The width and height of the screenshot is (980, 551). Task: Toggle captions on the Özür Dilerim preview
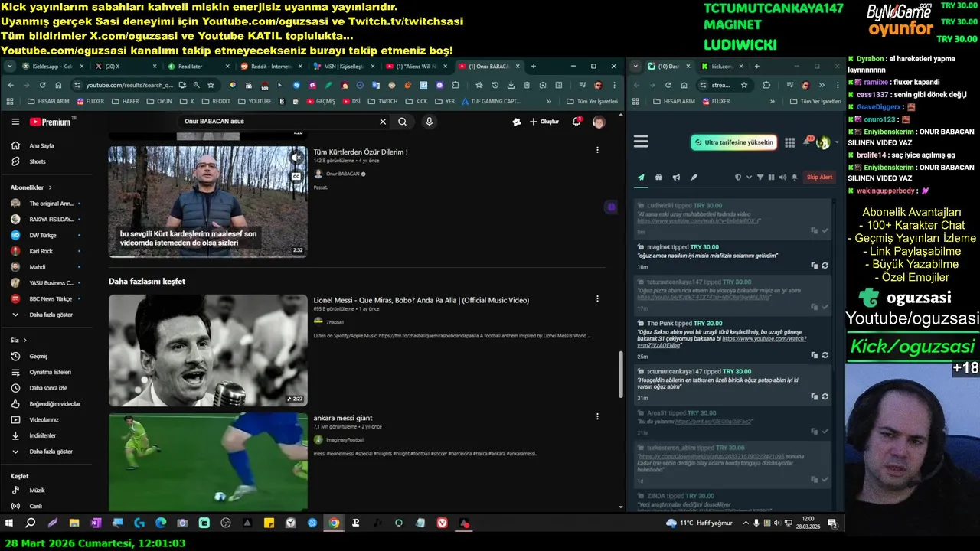(296, 176)
